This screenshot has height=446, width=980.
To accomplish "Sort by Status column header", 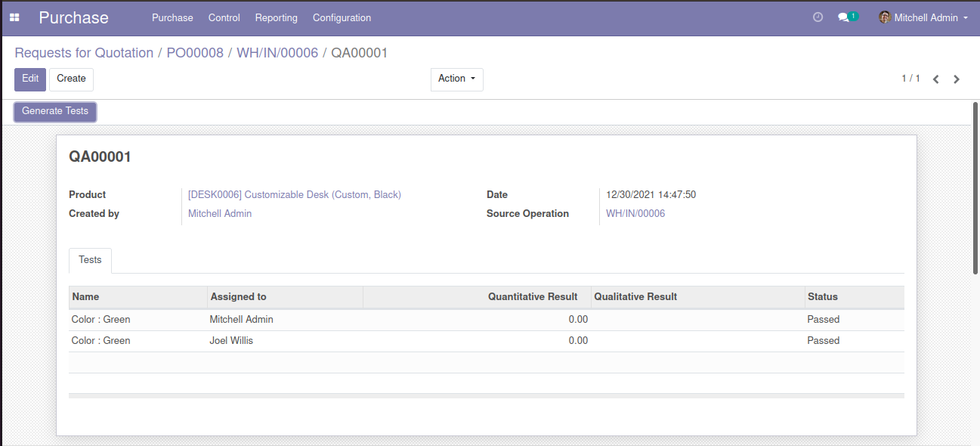I will 854,297.
